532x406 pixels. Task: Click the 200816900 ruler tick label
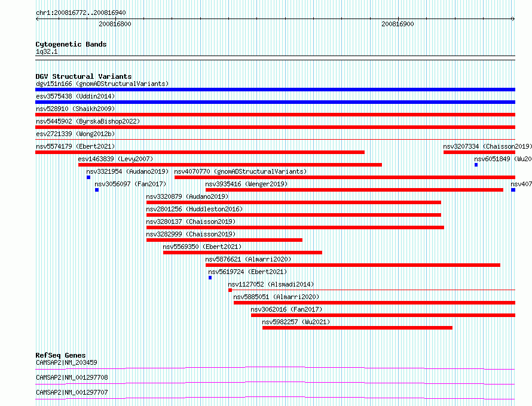click(x=398, y=24)
